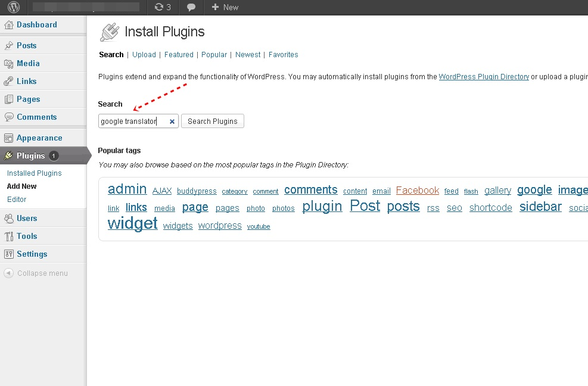This screenshot has width=588, height=386.
Task: Open the Dashboard menu
Action: coord(37,25)
